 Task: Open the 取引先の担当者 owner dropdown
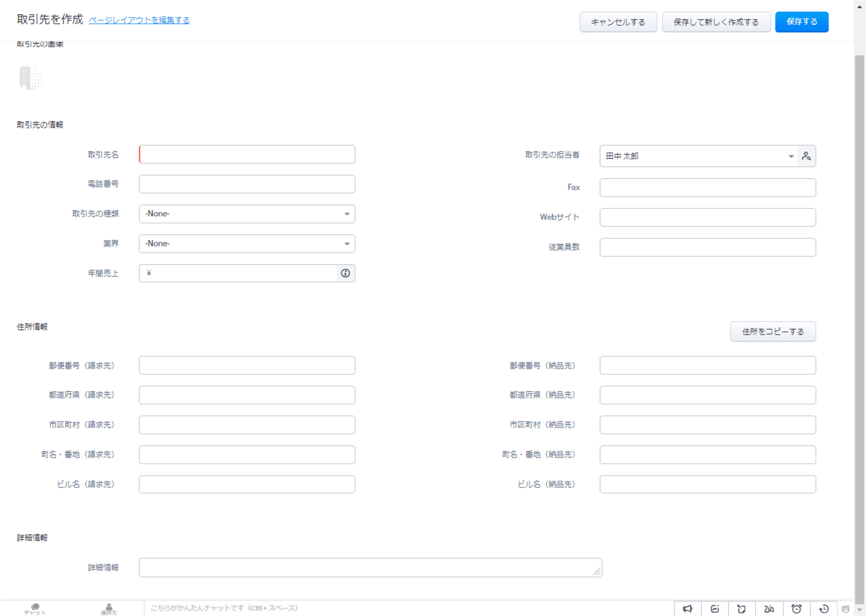pos(698,156)
